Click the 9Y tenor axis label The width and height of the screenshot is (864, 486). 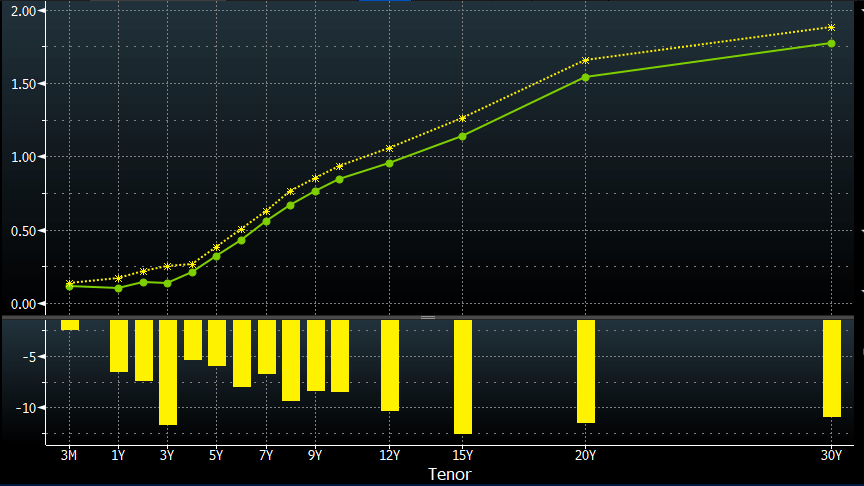click(x=315, y=455)
